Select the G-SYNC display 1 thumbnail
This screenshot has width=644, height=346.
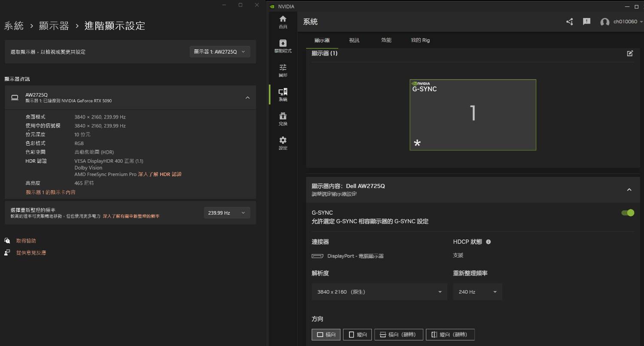473,115
